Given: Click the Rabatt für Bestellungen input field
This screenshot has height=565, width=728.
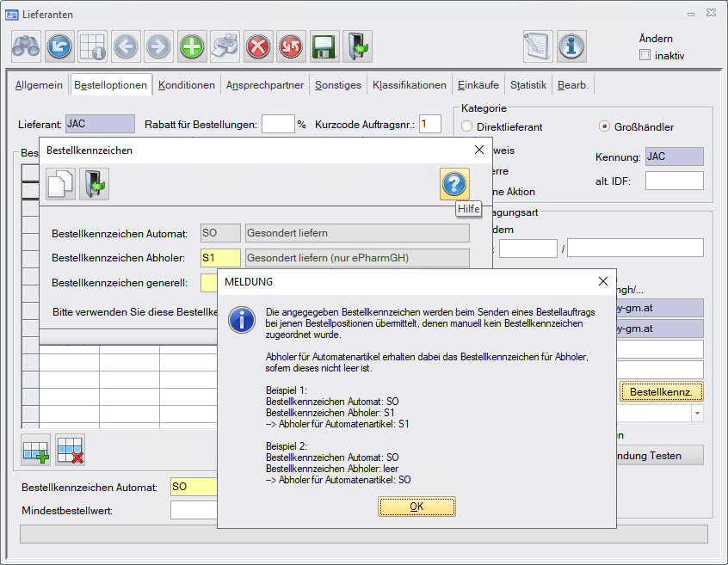Looking at the screenshot, I should pyautogui.click(x=278, y=124).
